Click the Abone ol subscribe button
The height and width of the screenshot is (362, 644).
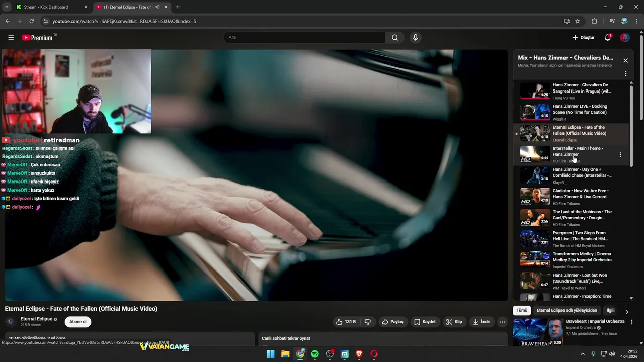pos(78,322)
